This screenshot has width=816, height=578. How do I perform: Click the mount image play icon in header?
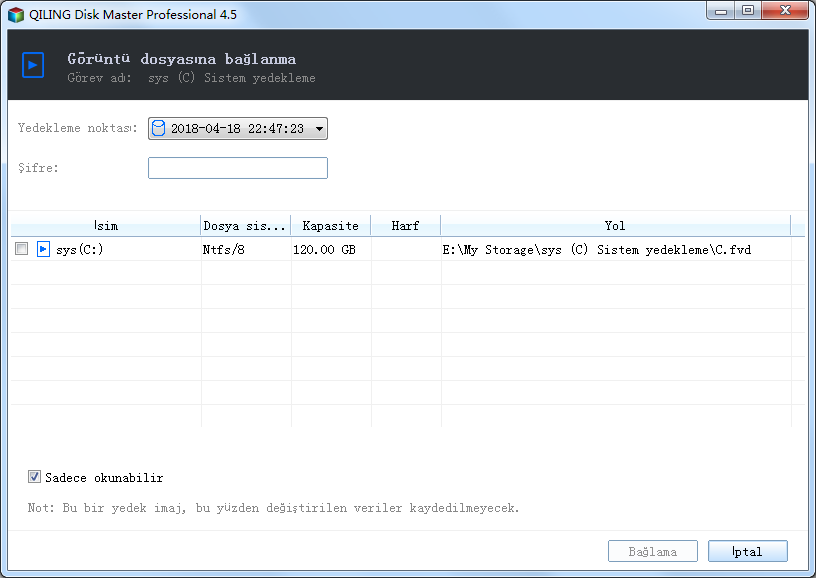point(33,65)
